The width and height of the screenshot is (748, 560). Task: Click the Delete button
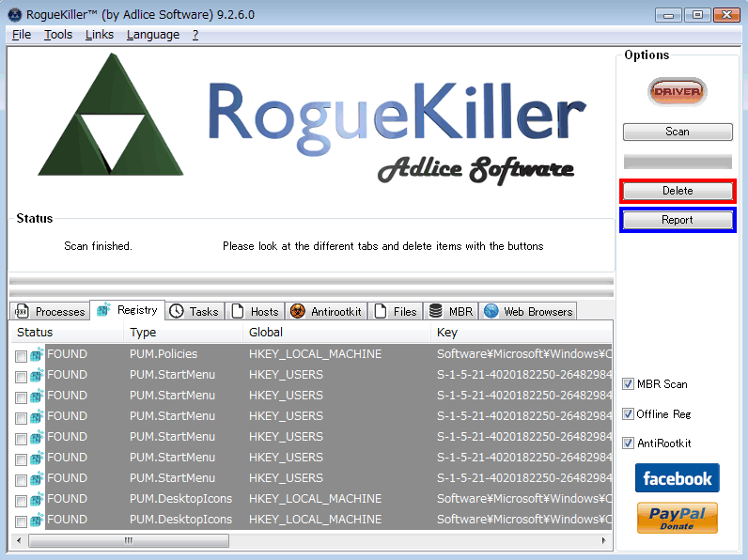point(678,191)
